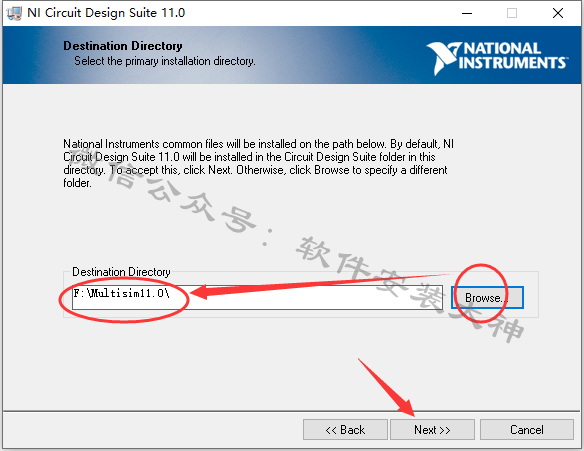Click the NATIONAL INSTRUMENTS wordmark text
584x451 pixels.
click(x=513, y=55)
